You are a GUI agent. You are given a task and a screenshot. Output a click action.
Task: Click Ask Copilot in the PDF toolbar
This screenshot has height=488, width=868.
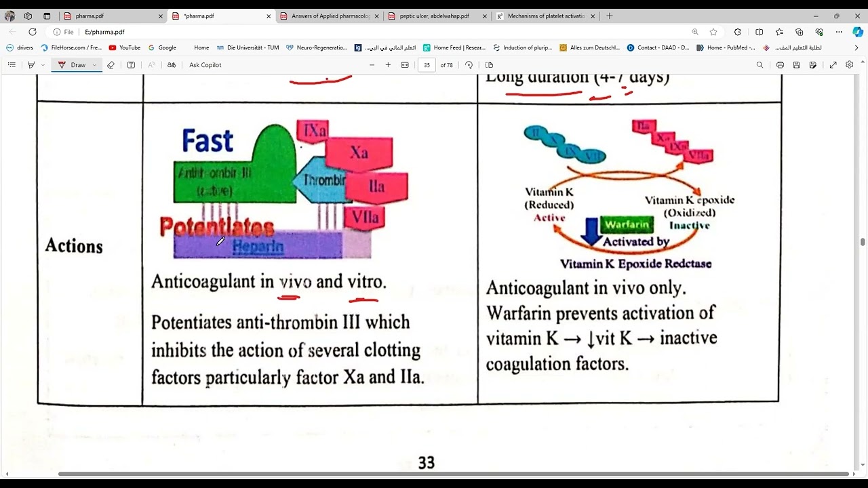coord(205,65)
